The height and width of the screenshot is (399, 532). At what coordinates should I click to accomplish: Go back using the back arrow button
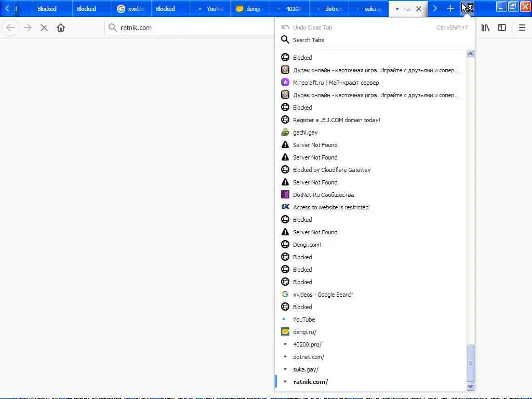pyautogui.click(x=10, y=28)
